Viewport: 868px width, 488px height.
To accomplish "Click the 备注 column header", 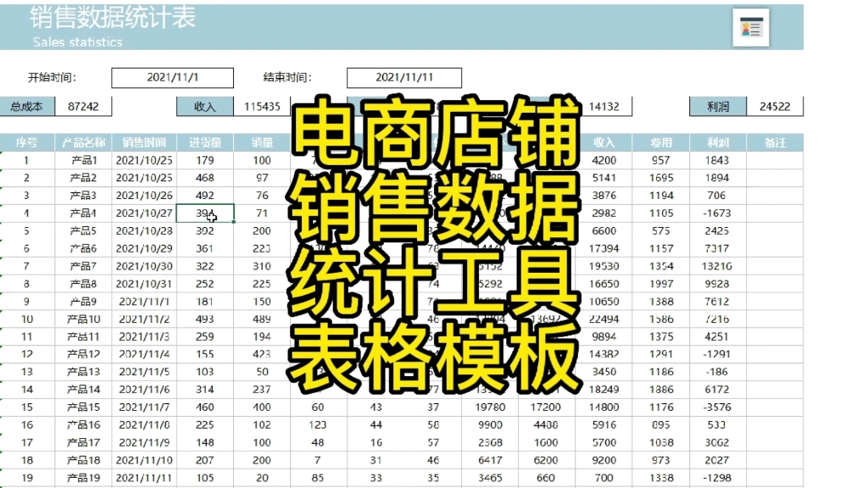I will pyautogui.click(x=776, y=142).
